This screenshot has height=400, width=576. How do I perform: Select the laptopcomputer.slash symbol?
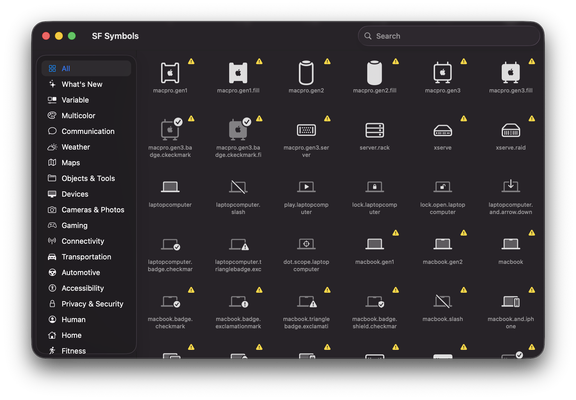[x=238, y=187]
